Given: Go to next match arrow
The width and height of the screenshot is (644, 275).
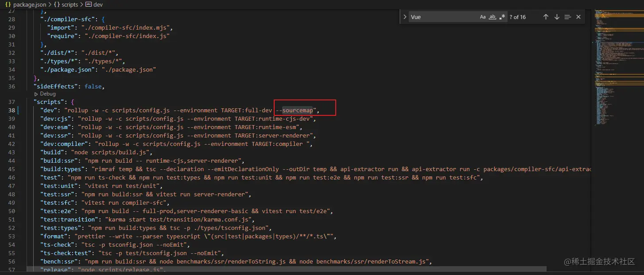Looking at the screenshot, I should (x=557, y=17).
